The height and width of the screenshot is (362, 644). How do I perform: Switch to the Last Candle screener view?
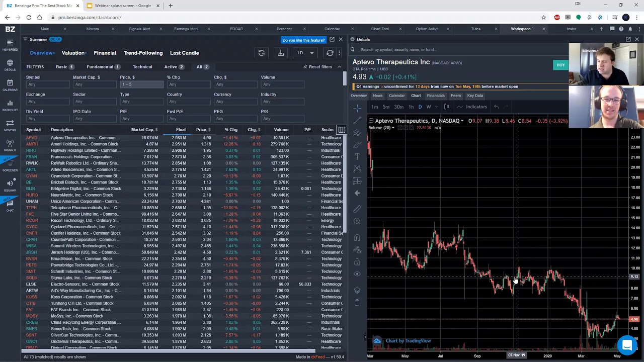coord(184,53)
